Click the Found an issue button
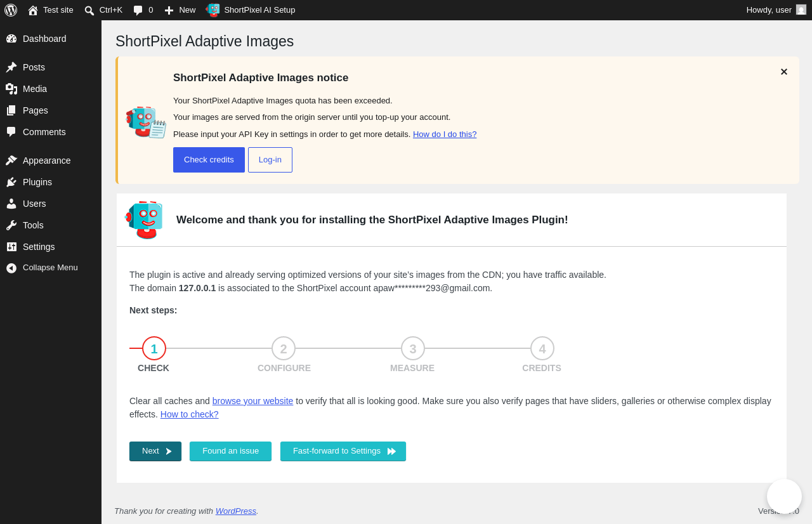Screen dimensions: 812x524 [x=230, y=451]
